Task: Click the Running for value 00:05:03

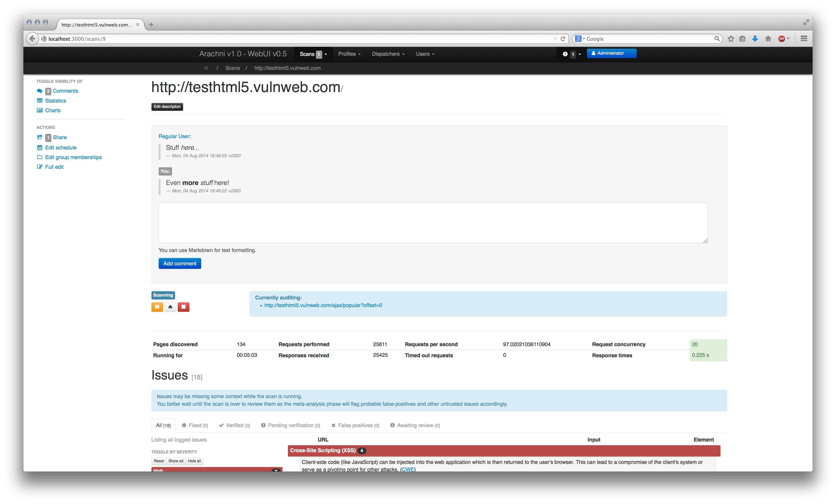Action: click(247, 355)
